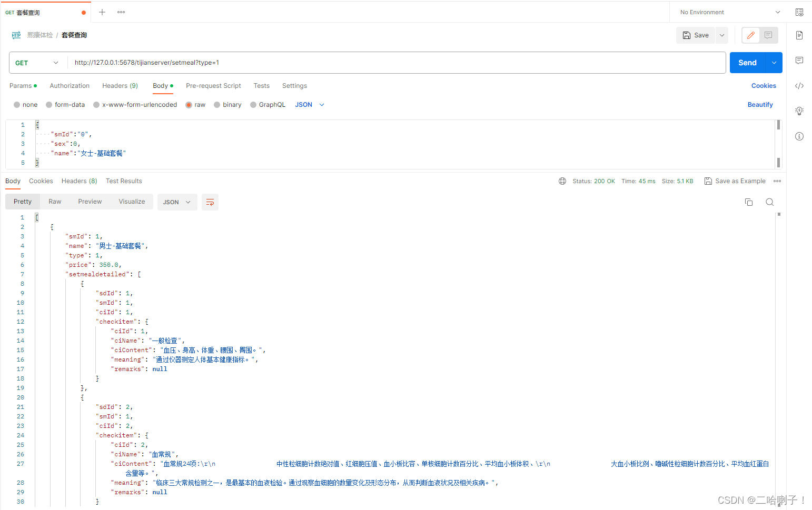
Task: Click Save as Example
Action: [735, 181]
